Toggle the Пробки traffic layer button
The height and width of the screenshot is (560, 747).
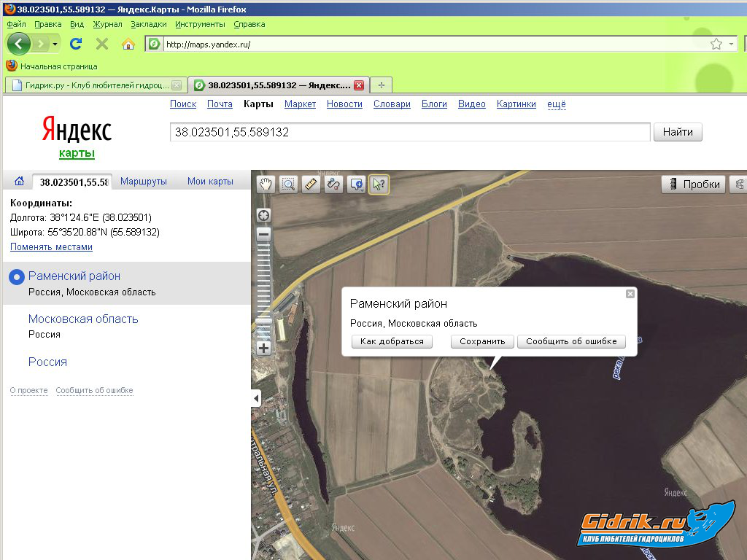point(694,184)
